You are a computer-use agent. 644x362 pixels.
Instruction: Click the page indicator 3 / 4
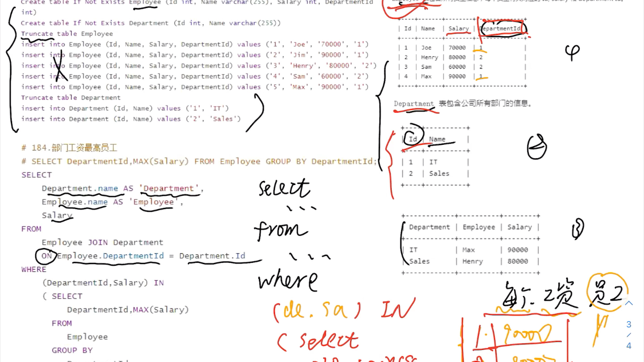(x=629, y=335)
